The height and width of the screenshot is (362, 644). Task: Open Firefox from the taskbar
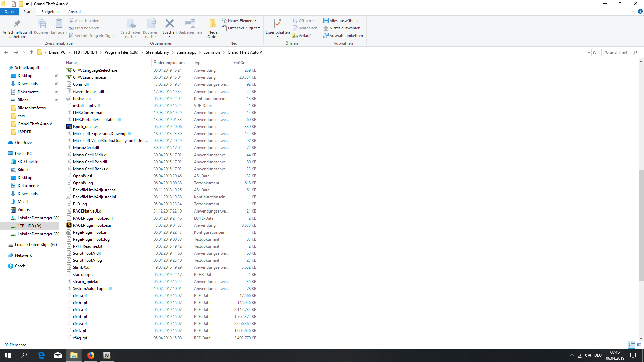91,355
